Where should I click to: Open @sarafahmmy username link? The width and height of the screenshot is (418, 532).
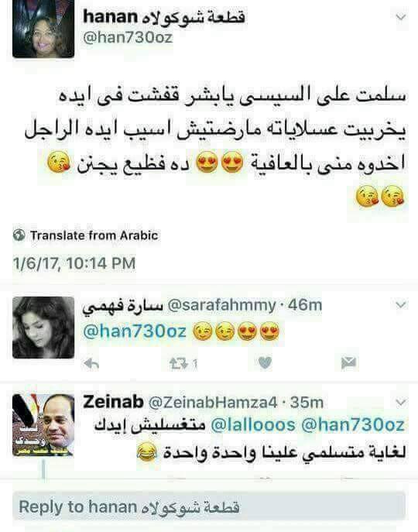tap(221, 305)
